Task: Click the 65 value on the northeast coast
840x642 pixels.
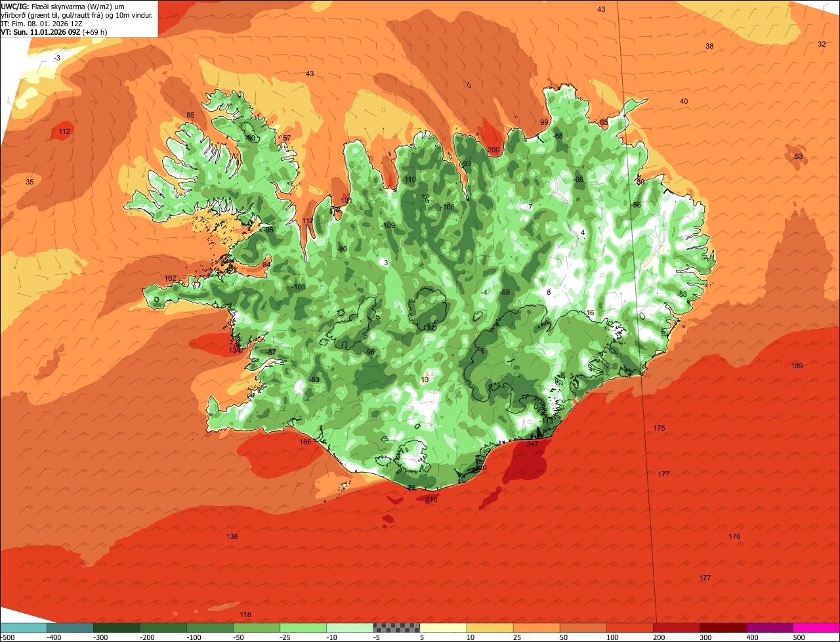Action: tap(604, 122)
